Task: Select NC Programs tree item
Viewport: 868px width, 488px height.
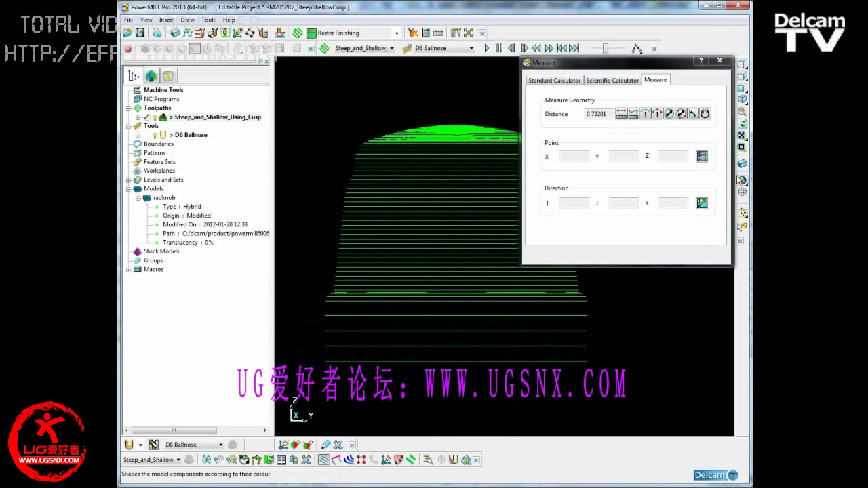Action: (x=161, y=99)
